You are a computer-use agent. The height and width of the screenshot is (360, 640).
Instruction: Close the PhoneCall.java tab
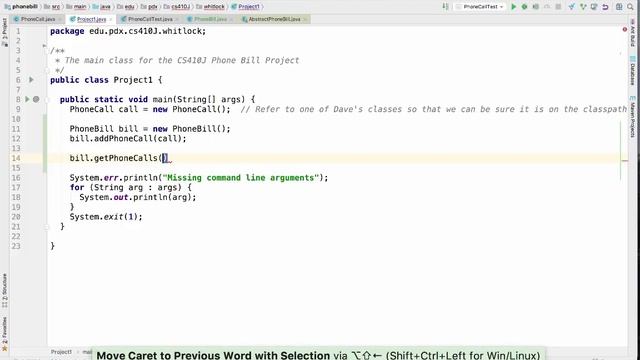click(x=60, y=19)
